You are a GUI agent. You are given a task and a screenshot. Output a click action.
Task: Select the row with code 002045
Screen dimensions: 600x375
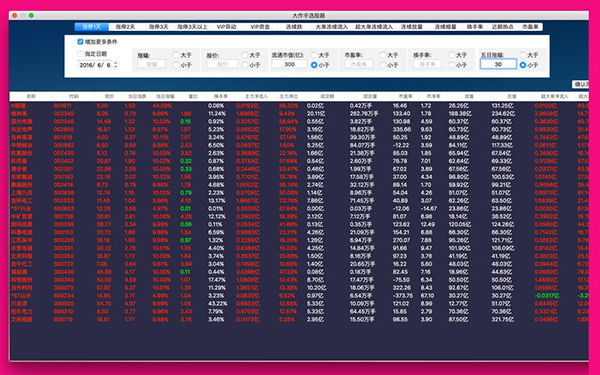coord(298,122)
